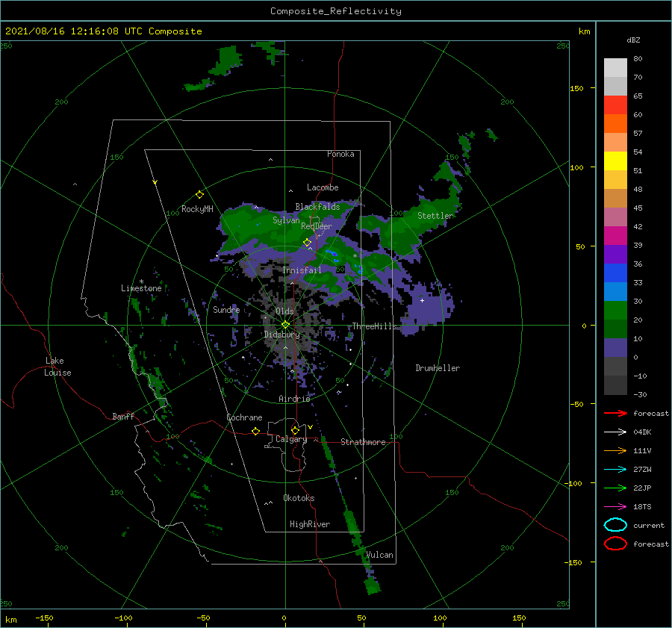Click the 2021/08/16 12:16:08 UTC timestamp
Screen dimensions: 672x628
74,31
